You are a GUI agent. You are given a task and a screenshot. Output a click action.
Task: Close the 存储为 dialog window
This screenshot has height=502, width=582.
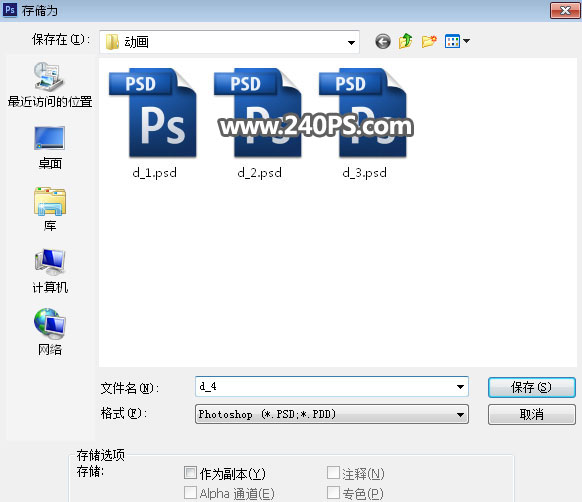565,10
